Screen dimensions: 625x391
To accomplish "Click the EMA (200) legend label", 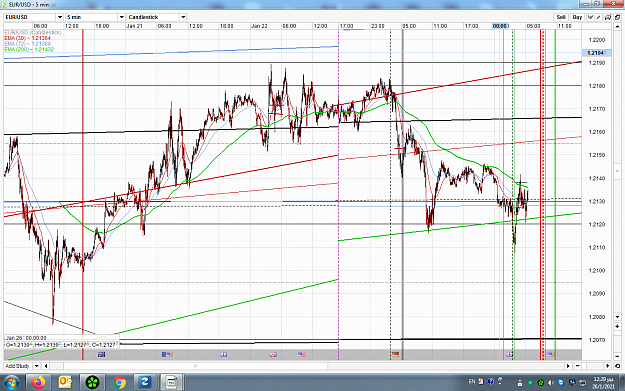I will click(29, 49).
